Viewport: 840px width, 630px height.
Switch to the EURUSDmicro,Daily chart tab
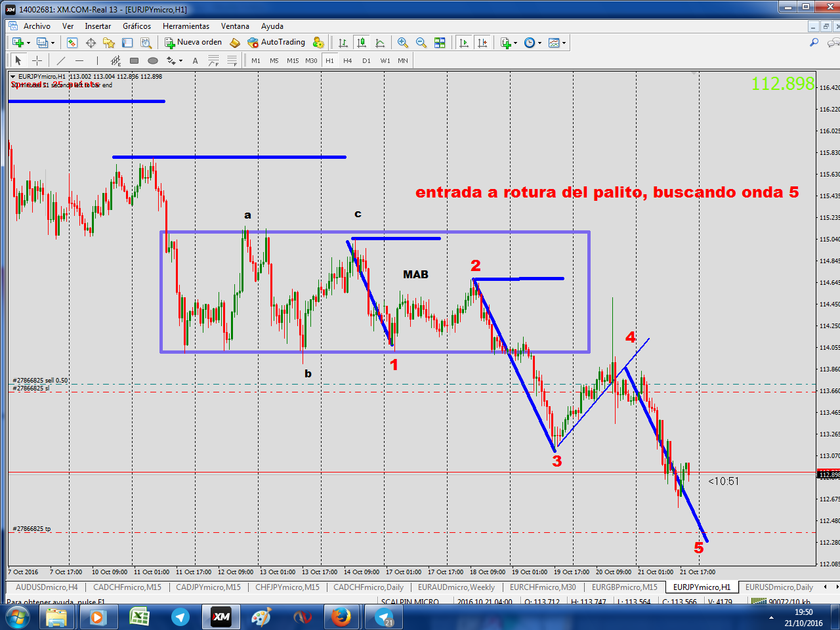(x=779, y=587)
